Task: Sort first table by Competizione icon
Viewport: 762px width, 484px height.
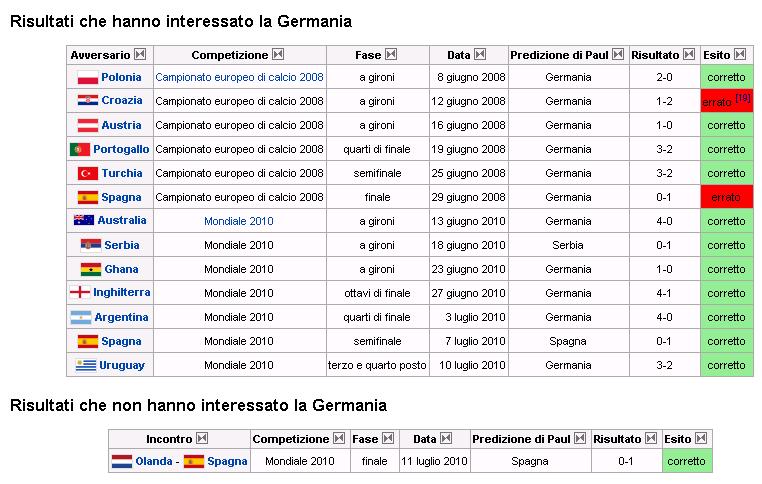Action: point(278,54)
